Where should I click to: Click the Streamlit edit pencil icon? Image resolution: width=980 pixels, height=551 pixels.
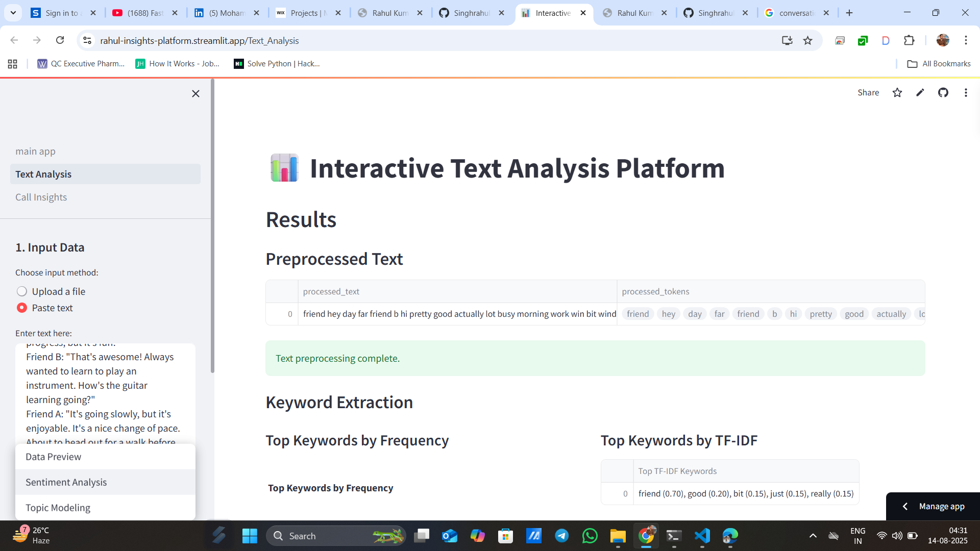tap(920, 92)
